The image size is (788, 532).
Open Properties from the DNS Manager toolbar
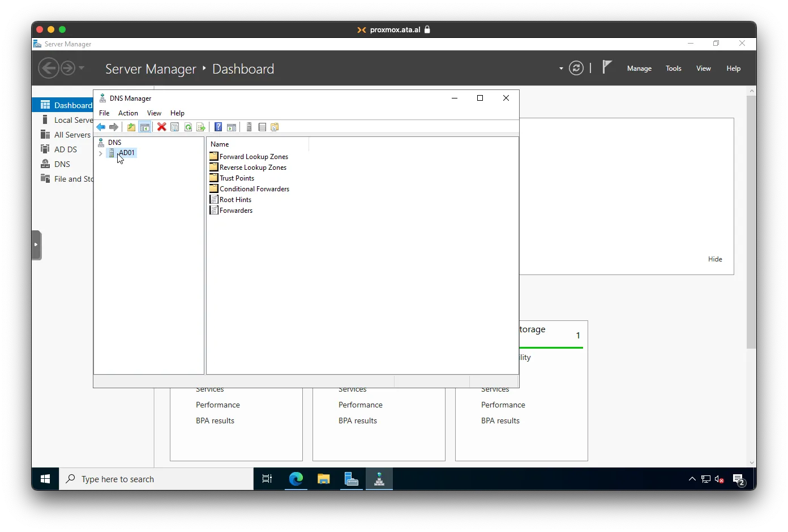click(x=175, y=127)
